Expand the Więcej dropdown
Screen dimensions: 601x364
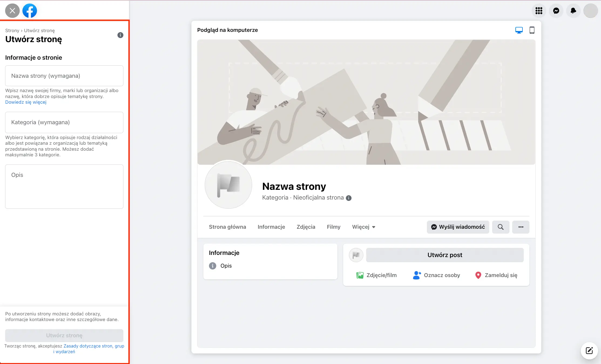(363, 227)
